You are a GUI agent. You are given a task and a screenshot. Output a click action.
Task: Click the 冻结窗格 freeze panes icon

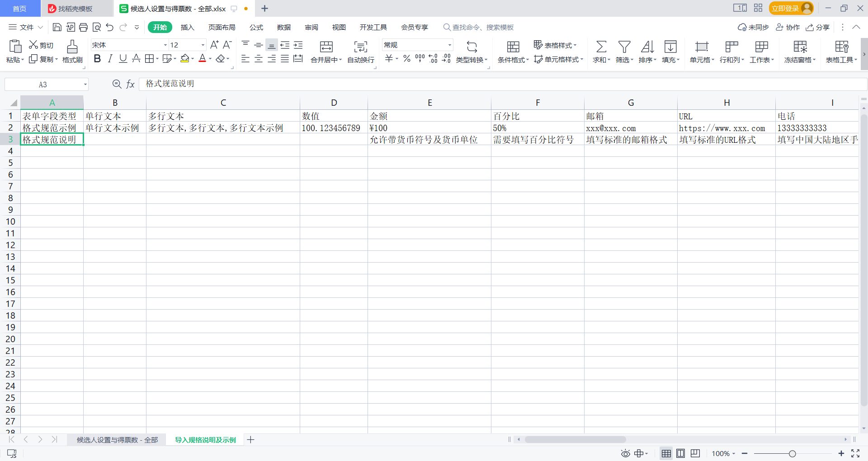click(x=800, y=47)
